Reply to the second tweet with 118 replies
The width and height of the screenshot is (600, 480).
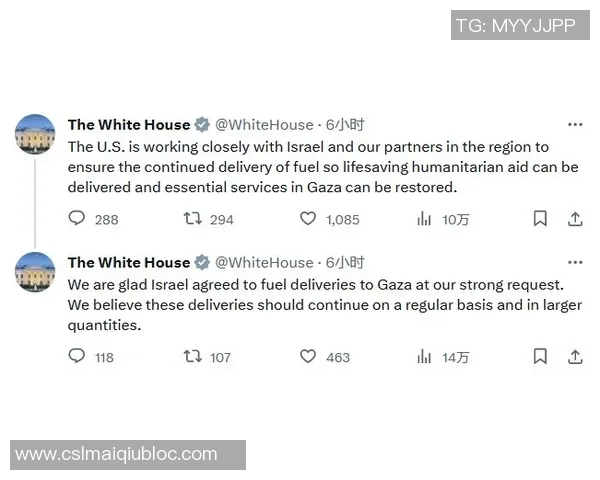[x=78, y=356]
